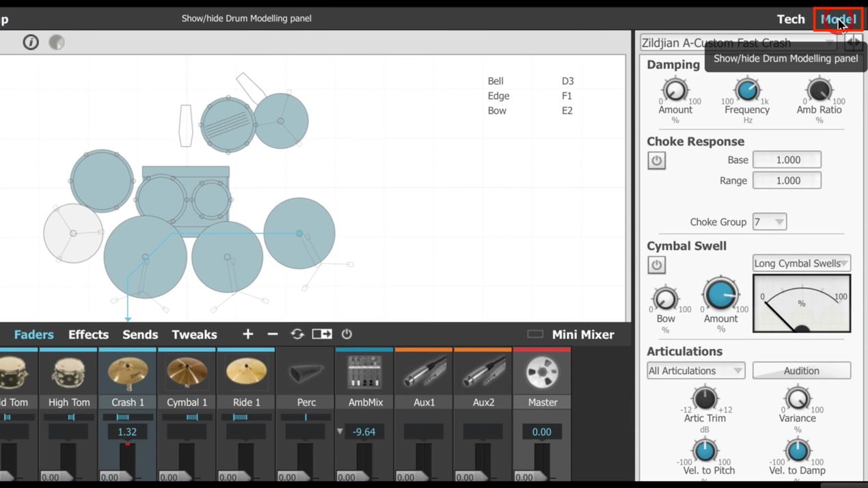Click the Vel. to Pitch knob
The image size is (868, 488).
pyautogui.click(x=705, y=451)
